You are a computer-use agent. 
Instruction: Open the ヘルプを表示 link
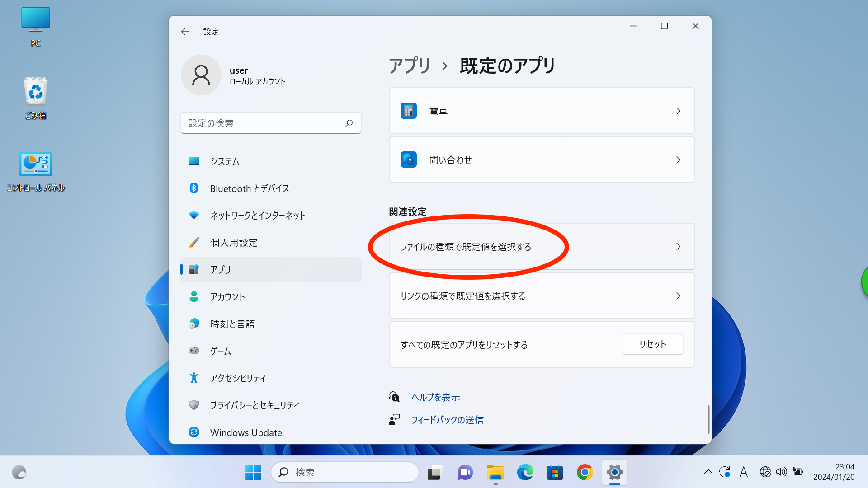435,397
